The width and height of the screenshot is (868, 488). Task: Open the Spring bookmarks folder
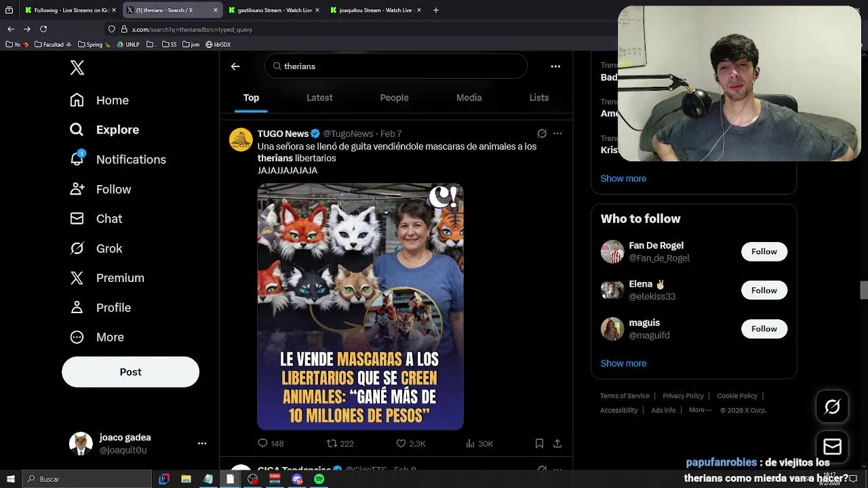[94, 45]
